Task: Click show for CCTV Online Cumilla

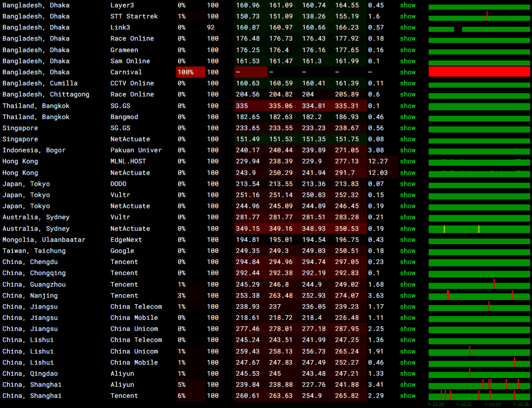Action: click(407, 83)
